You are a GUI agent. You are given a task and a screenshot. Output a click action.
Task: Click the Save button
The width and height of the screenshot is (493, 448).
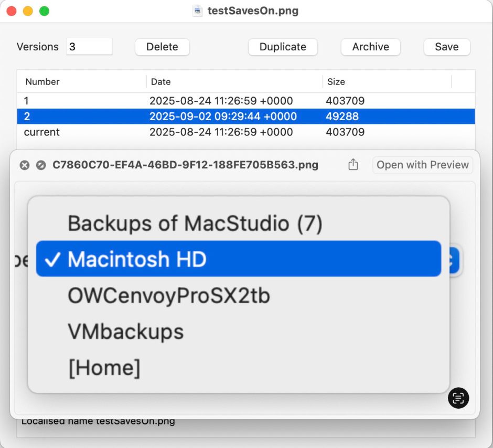pyautogui.click(x=447, y=47)
